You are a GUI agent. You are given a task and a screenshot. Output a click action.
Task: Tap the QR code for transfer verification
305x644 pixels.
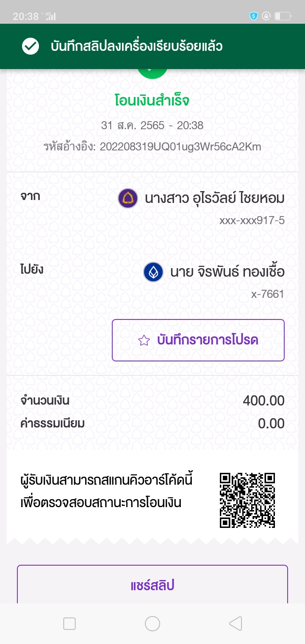pos(247,500)
